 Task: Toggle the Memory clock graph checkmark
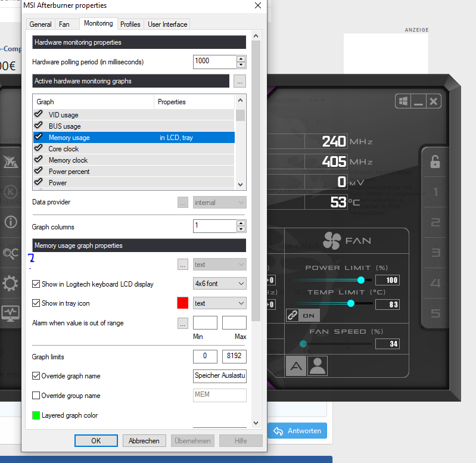coord(39,159)
